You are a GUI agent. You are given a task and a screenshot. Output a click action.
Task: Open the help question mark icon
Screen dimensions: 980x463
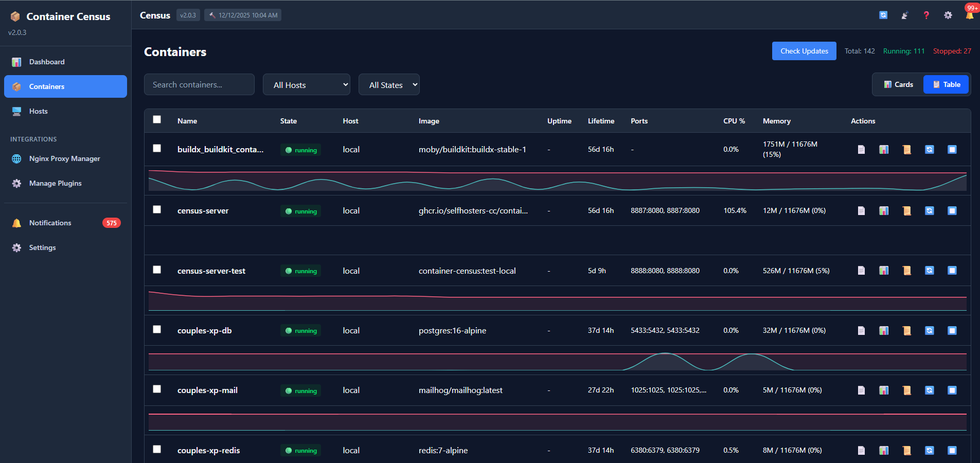click(926, 15)
